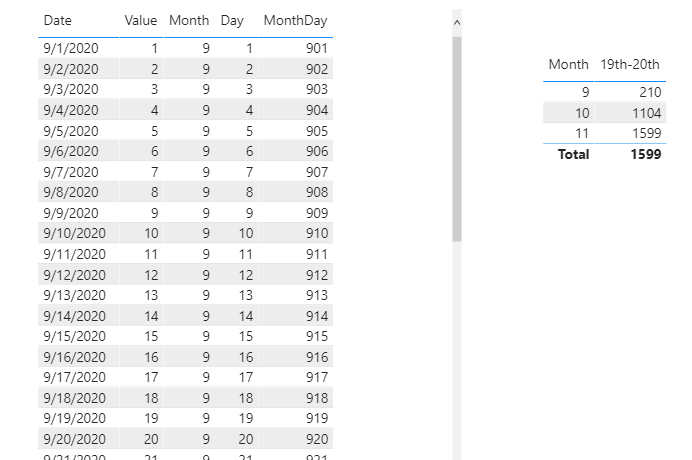Click the MonthDay value 916
692x460 pixels.
pyautogui.click(x=317, y=357)
